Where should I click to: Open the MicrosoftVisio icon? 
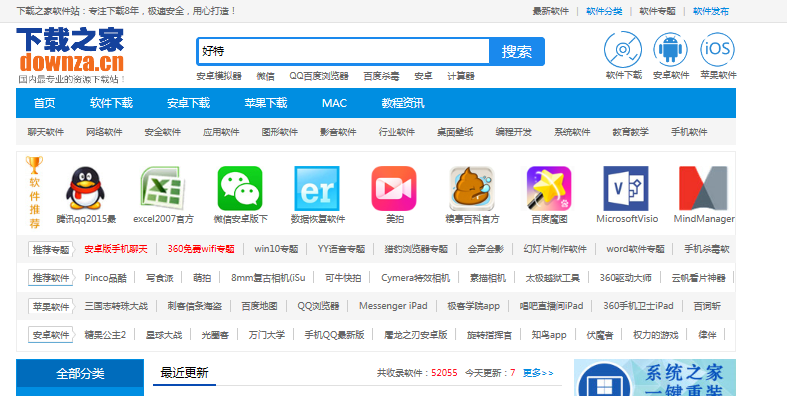coord(626,188)
